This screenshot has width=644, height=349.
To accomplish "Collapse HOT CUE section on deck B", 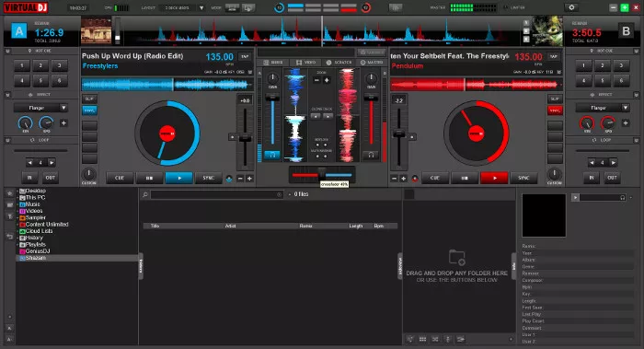I will coord(637,51).
